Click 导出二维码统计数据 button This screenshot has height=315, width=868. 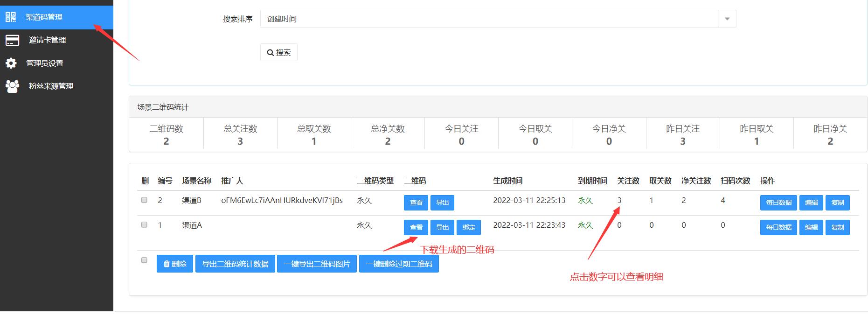pyautogui.click(x=235, y=264)
